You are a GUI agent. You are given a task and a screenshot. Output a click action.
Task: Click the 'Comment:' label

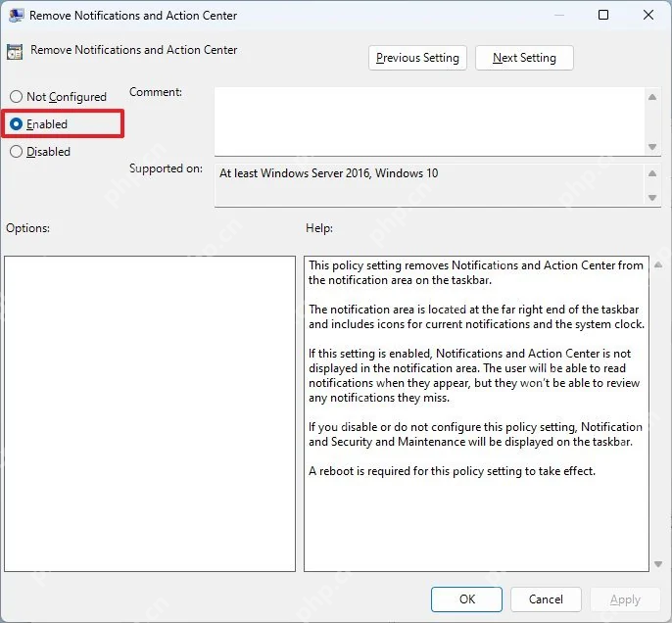[x=156, y=92]
